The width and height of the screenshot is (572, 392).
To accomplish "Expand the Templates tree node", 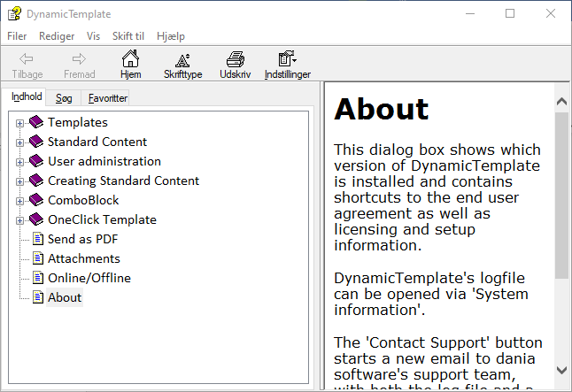I will click(x=19, y=123).
